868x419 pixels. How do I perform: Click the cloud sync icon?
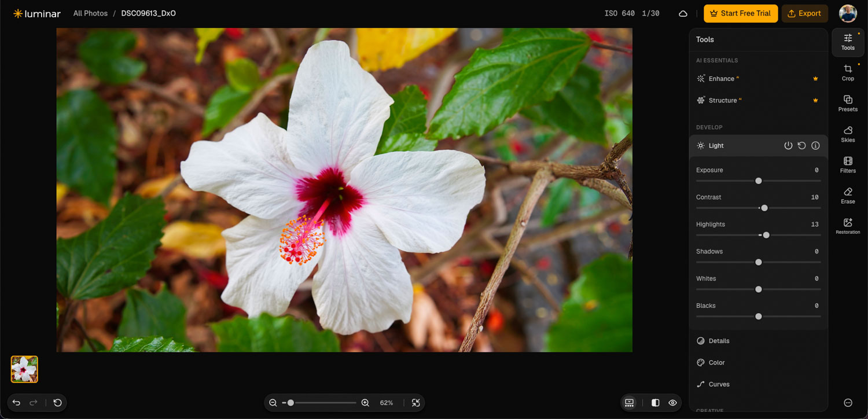click(683, 13)
